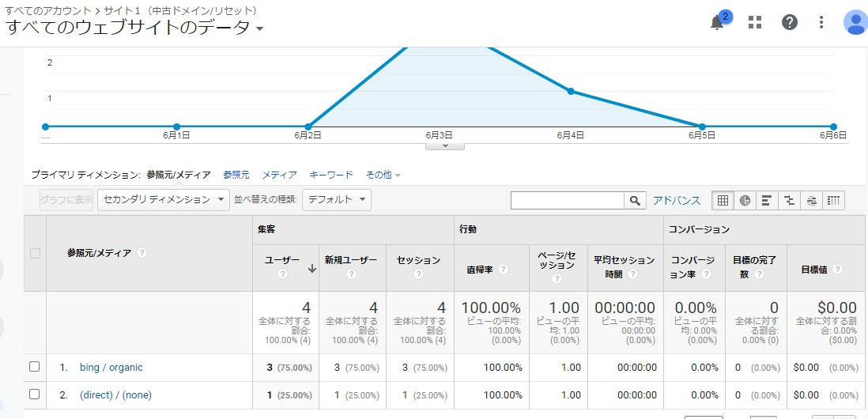Check the bing / organic row checkbox
Image resolution: width=868 pixels, height=419 pixels.
[34, 367]
